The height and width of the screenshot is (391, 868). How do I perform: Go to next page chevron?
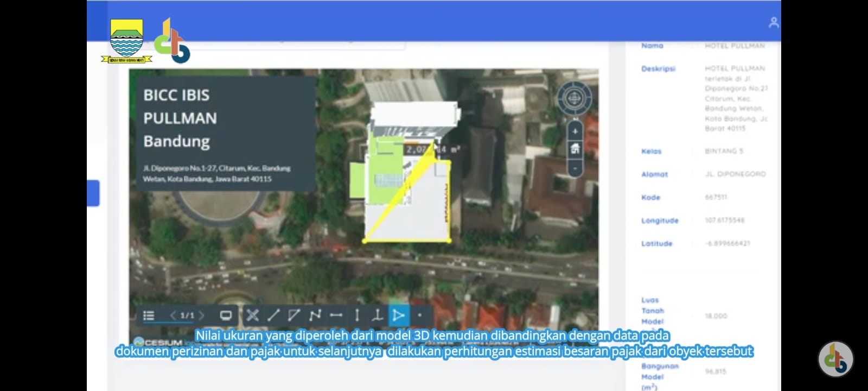[201, 316]
